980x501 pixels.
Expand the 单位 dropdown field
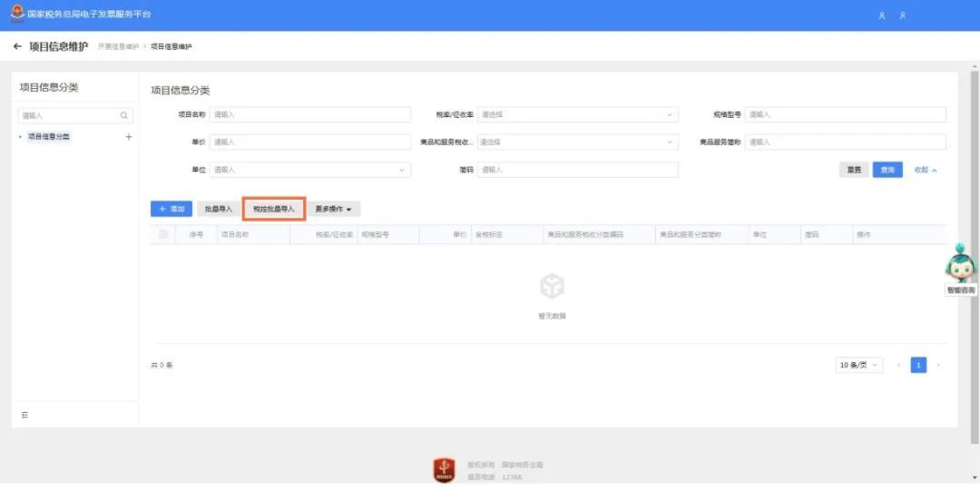pyautogui.click(x=309, y=170)
